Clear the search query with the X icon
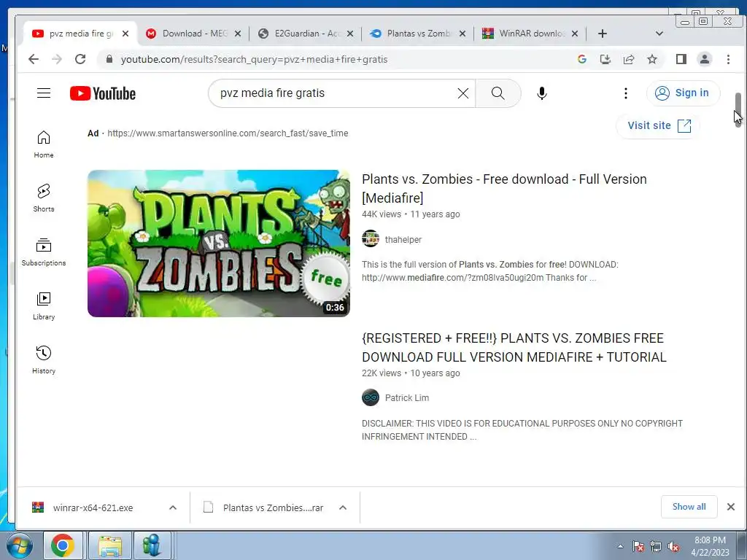This screenshot has width=747, height=560. click(463, 93)
